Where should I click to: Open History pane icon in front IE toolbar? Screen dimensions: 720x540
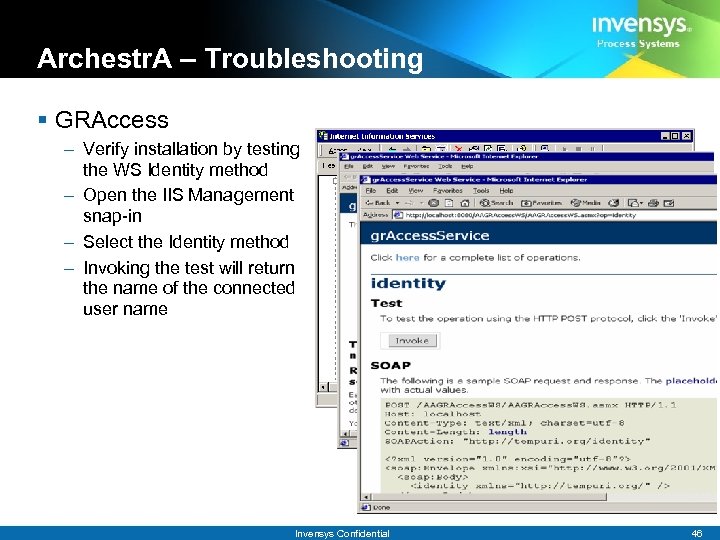point(613,202)
